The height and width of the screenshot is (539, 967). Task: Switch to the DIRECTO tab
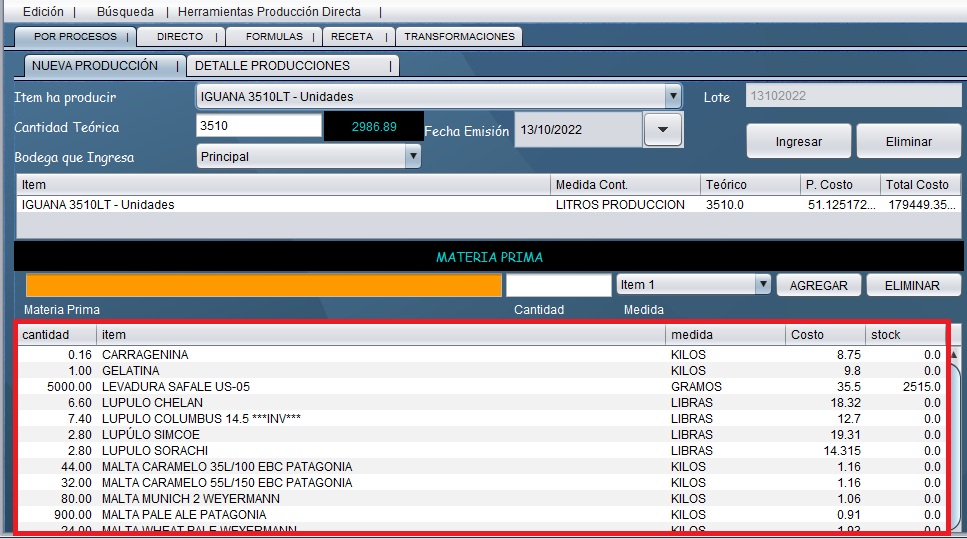tap(179, 37)
